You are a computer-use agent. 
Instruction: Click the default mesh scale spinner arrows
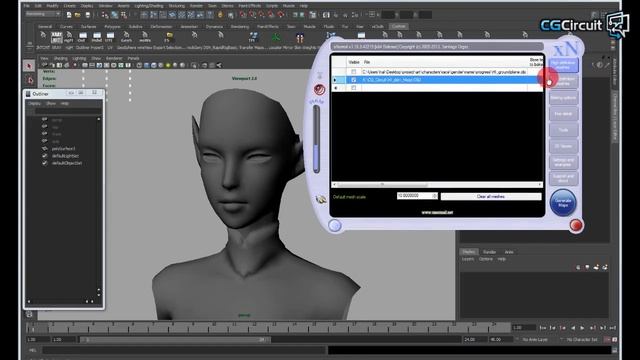[x=435, y=196]
